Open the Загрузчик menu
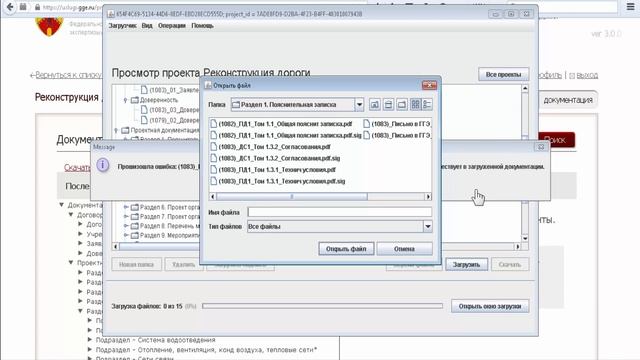Viewport: 640px width, 360px height. pyautogui.click(x=122, y=26)
